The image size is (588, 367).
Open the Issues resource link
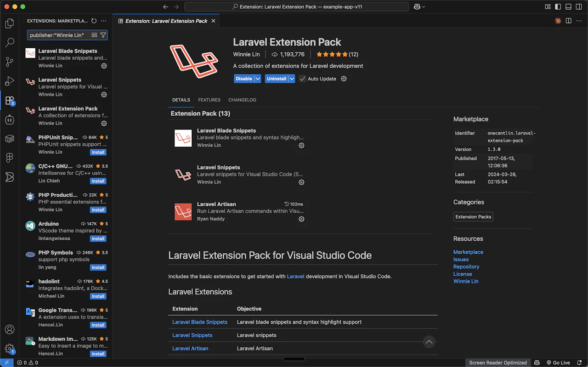point(461,260)
